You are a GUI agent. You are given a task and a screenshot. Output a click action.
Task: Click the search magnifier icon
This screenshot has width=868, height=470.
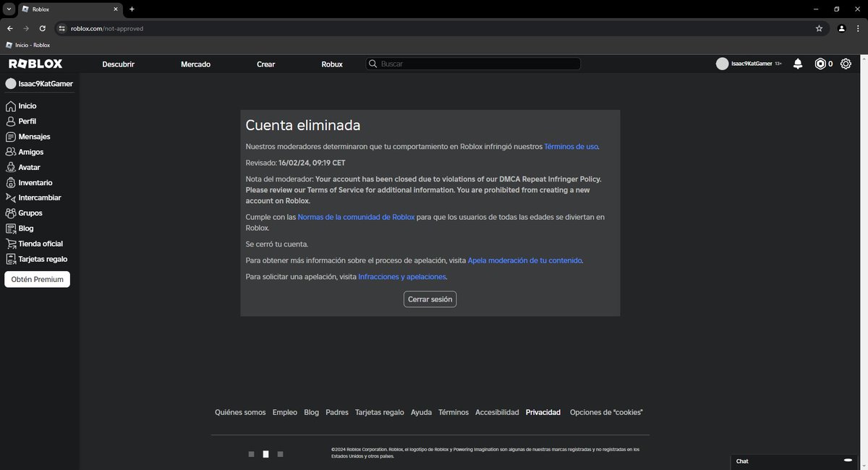[x=373, y=64]
